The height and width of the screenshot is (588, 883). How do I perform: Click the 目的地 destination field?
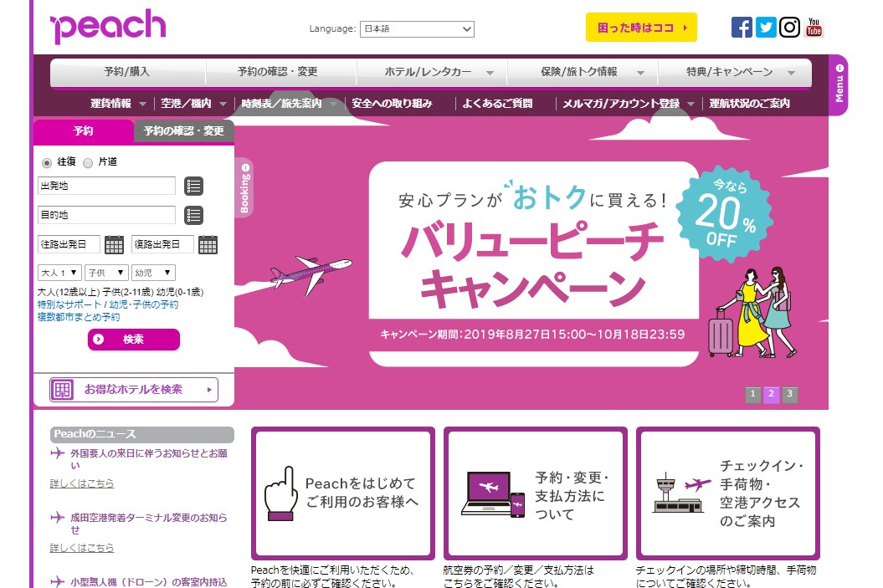(106, 215)
